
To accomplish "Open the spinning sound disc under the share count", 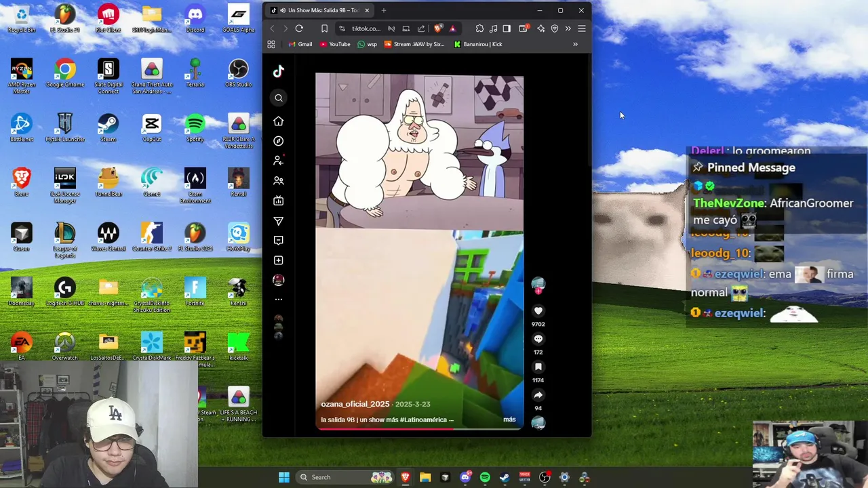I will pos(538,423).
